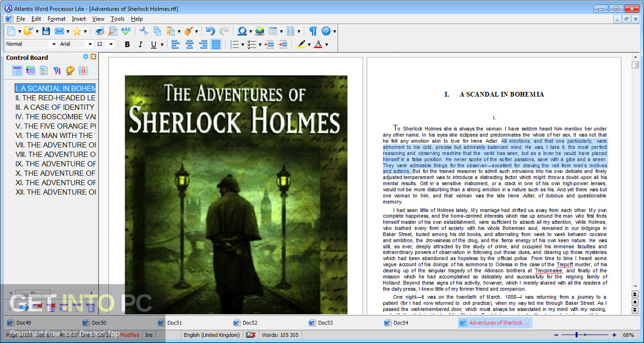Open the Arial font dropdown
The width and height of the screenshot is (644, 343).
click(x=90, y=44)
